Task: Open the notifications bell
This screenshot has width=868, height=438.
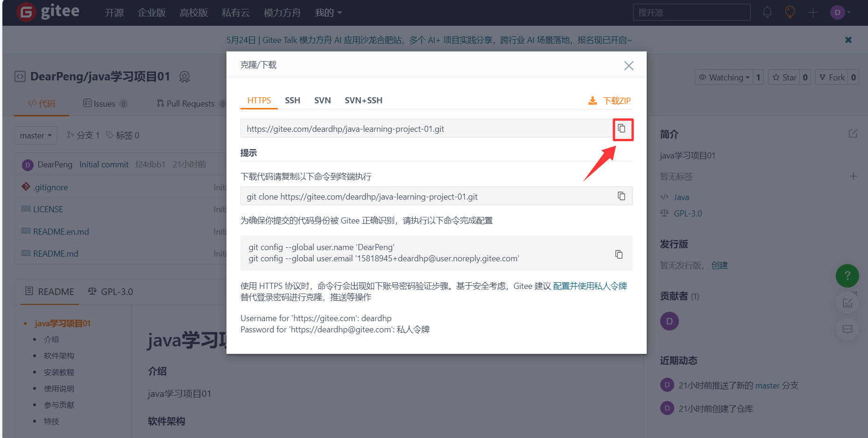Action: point(767,12)
